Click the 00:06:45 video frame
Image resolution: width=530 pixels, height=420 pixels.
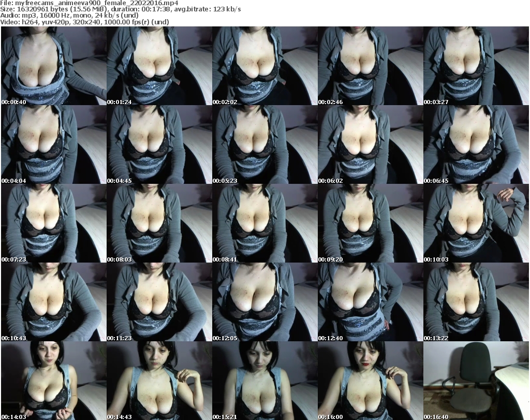(x=476, y=144)
